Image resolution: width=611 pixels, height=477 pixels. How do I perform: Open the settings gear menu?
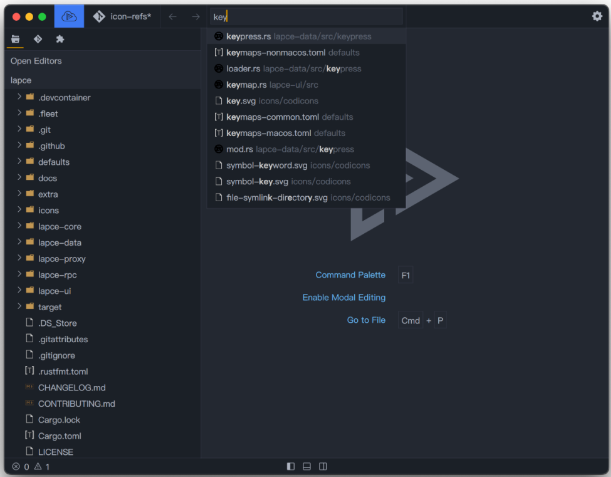pyautogui.click(x=597, y=16)
